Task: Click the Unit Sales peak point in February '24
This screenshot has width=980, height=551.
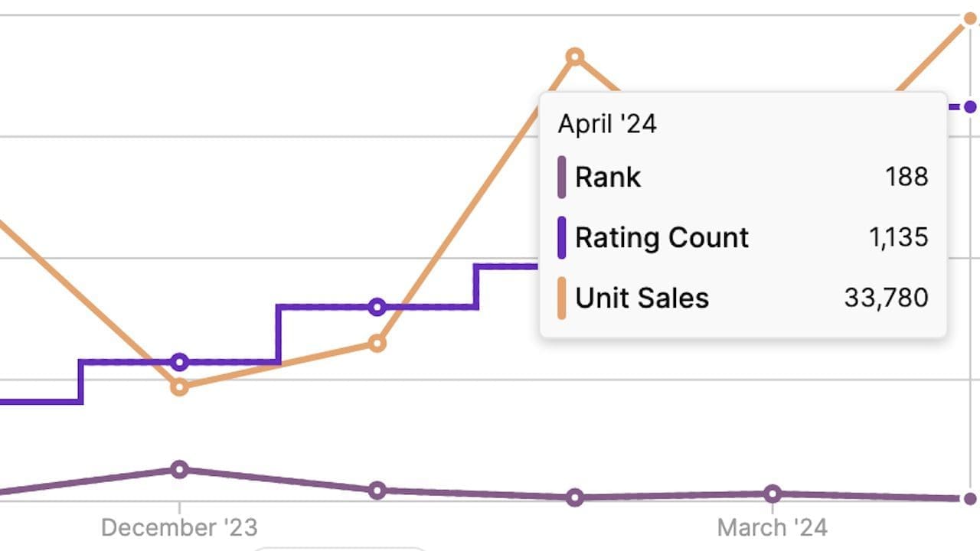Action: [x=575, y=56]
